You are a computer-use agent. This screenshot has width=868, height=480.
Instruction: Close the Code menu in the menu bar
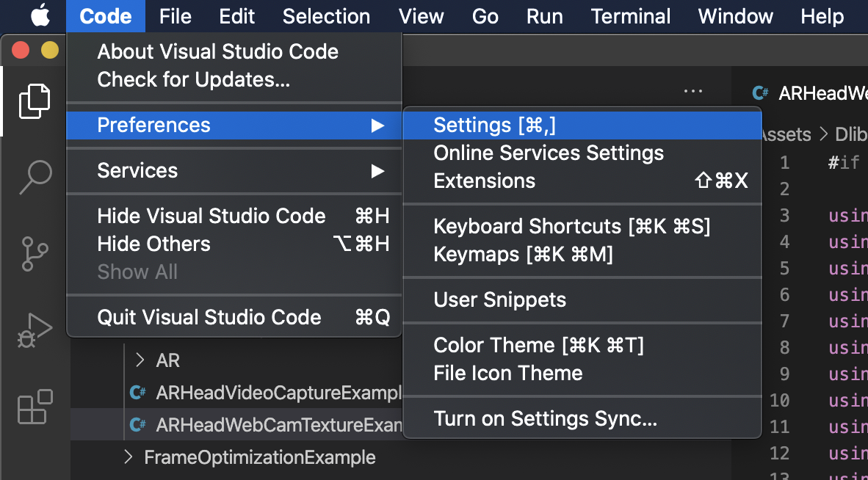[106, 16]
